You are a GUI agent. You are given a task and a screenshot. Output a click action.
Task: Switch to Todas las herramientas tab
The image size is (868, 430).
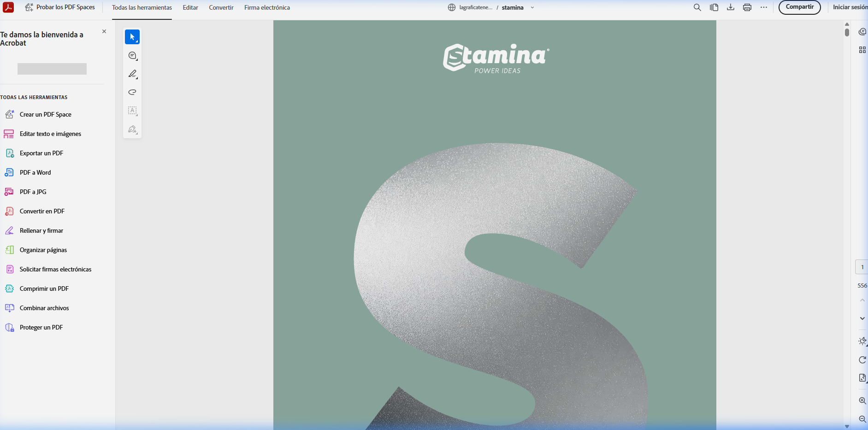[x=142, y=7]
